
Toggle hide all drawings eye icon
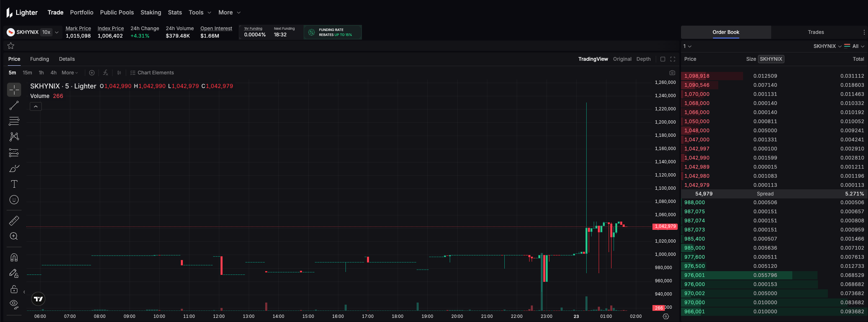(14, 304)
